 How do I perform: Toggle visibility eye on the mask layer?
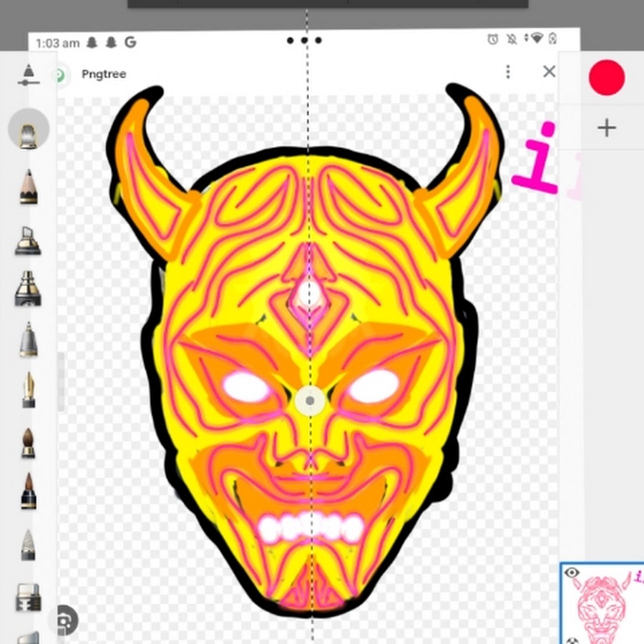tap(571, 572)
